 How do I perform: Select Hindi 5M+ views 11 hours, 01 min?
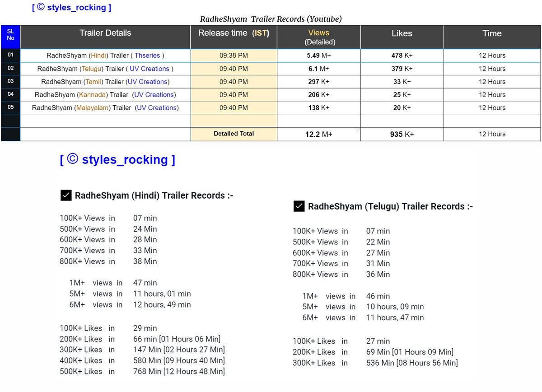130,294
